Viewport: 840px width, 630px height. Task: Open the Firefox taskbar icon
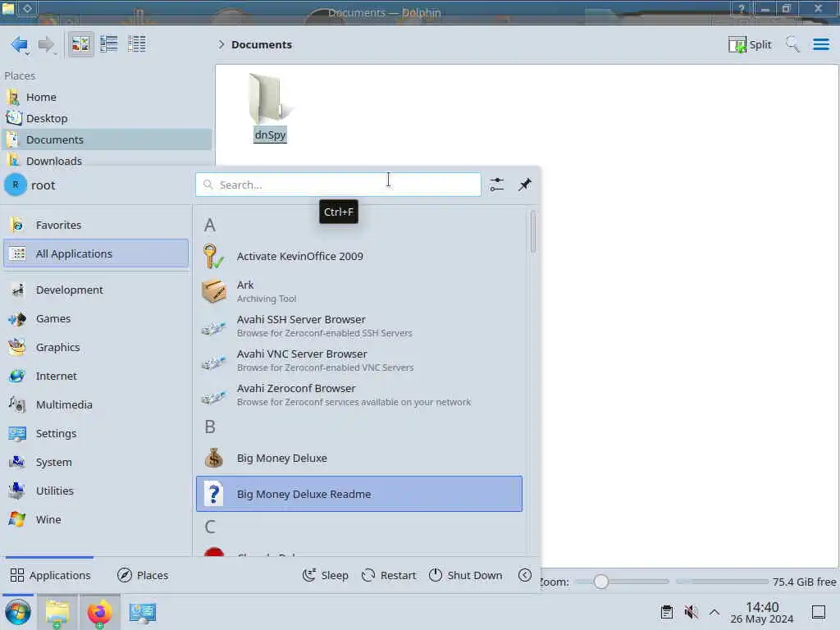tap(99, 612)
